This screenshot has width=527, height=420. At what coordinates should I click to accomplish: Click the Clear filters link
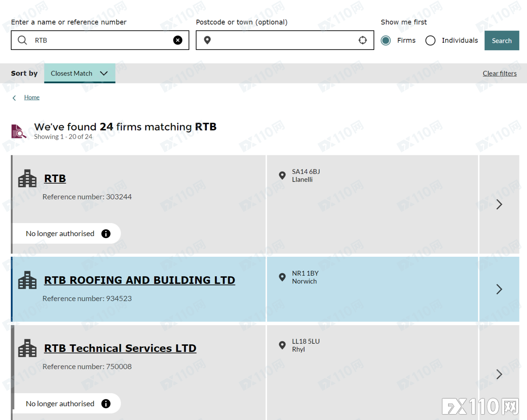pos(499,73)
